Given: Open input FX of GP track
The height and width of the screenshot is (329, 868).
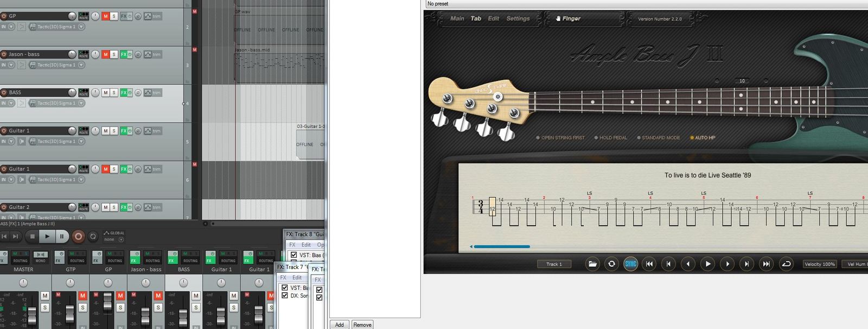Looking at the screenshot, I should click(x=33, y=27).
